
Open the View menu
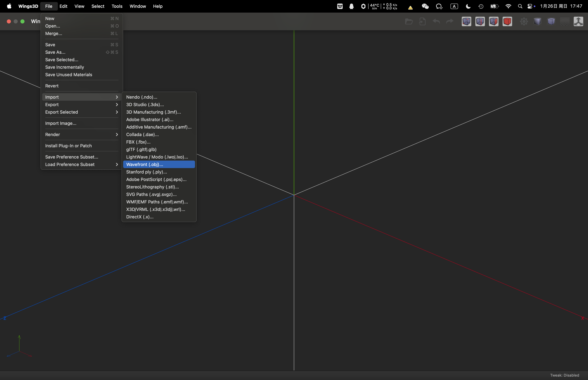[79, 6]
